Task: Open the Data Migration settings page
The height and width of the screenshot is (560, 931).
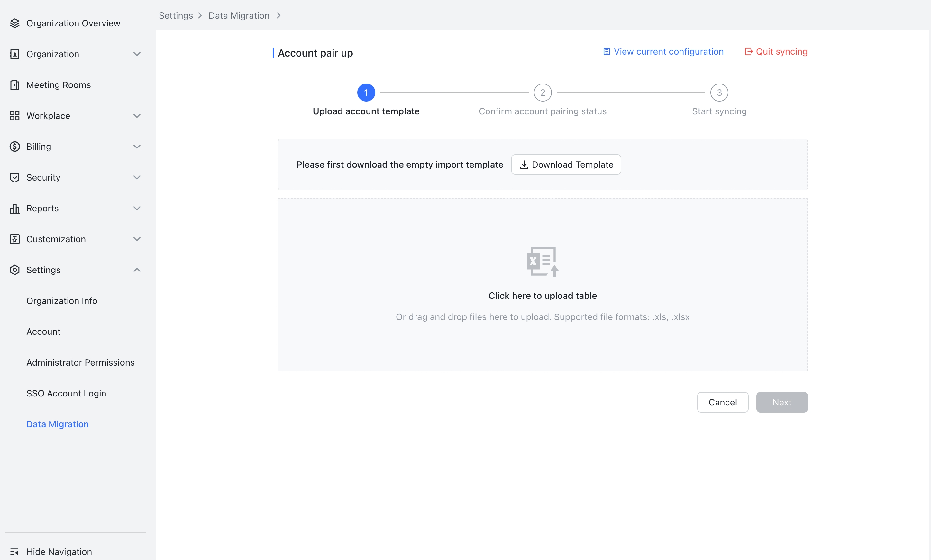Action: point(57,424)
